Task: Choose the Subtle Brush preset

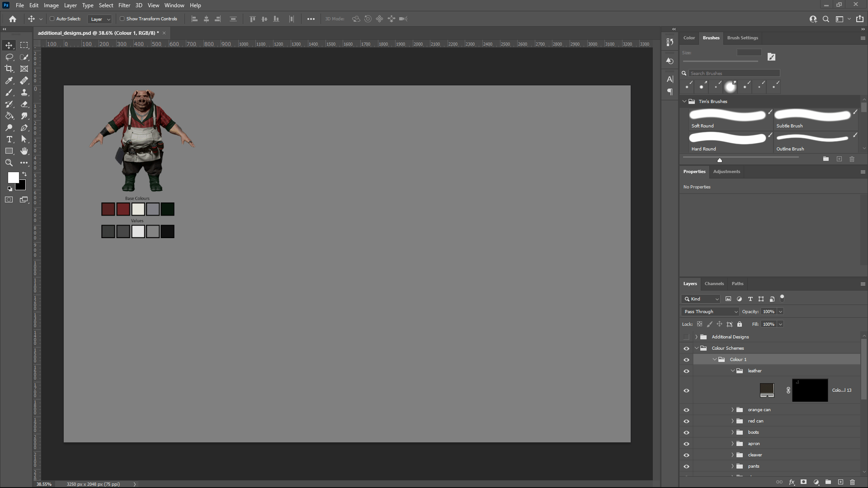Action: (x=813, y=118)
